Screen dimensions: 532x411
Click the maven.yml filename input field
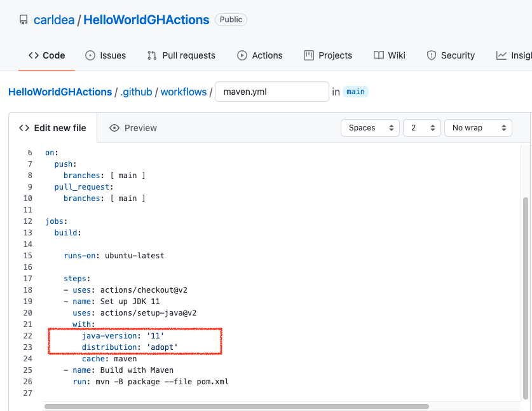(x=272, y=92)
